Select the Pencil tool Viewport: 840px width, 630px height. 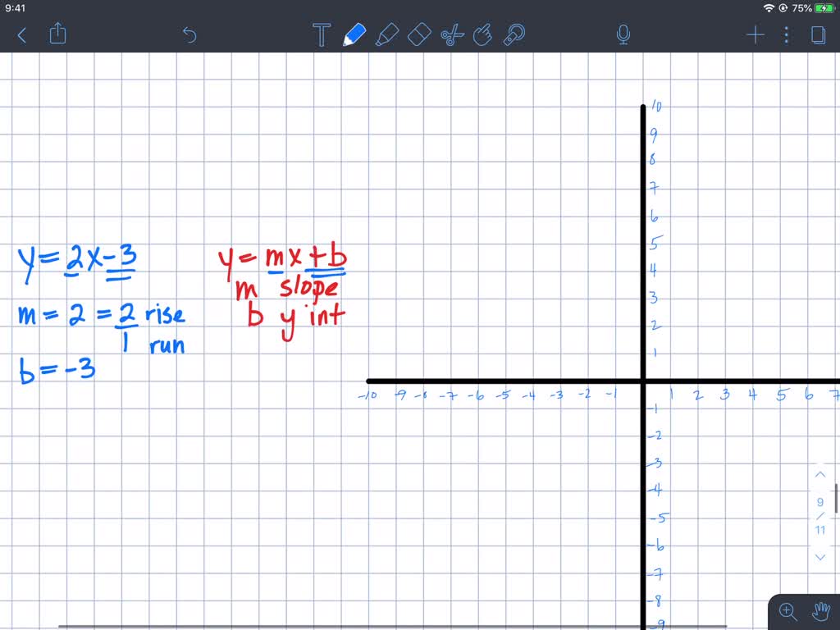coord(354,34)
